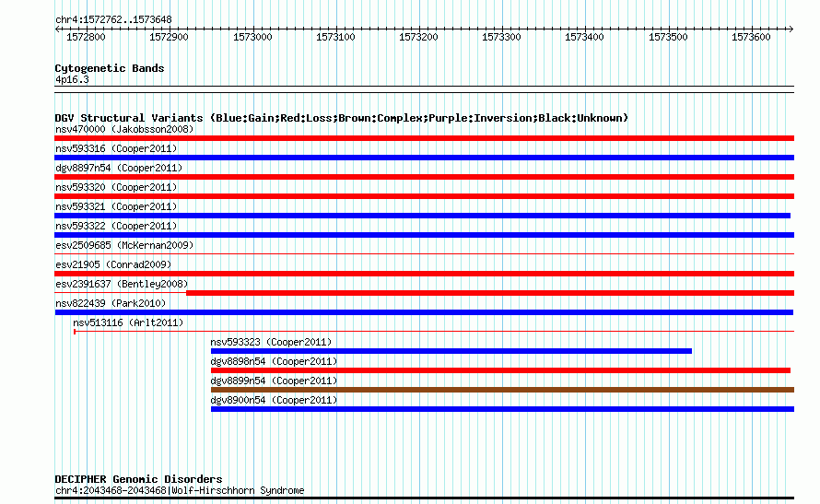Open the nsv593323 (Cooper2011) label
The image size is (820, 504).
click(271, 342)
